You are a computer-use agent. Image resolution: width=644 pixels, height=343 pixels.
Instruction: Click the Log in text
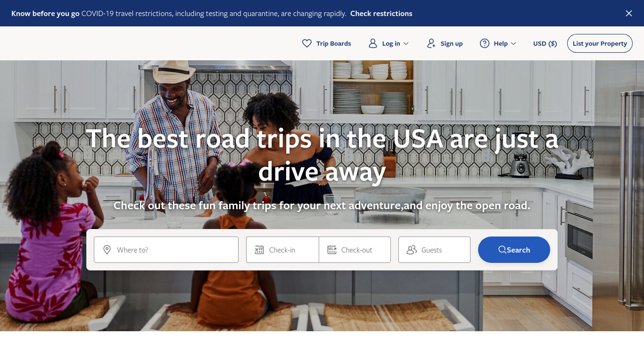point(391,43)
